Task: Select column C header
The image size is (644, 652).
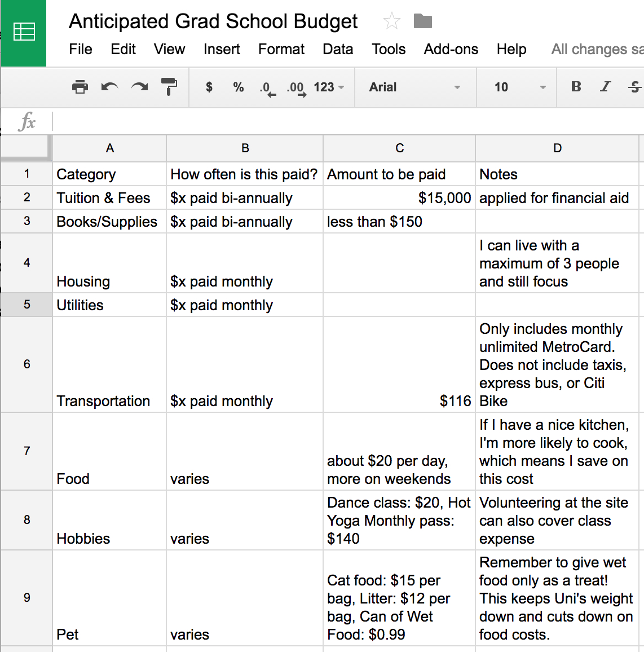Action: pos(399,148)
